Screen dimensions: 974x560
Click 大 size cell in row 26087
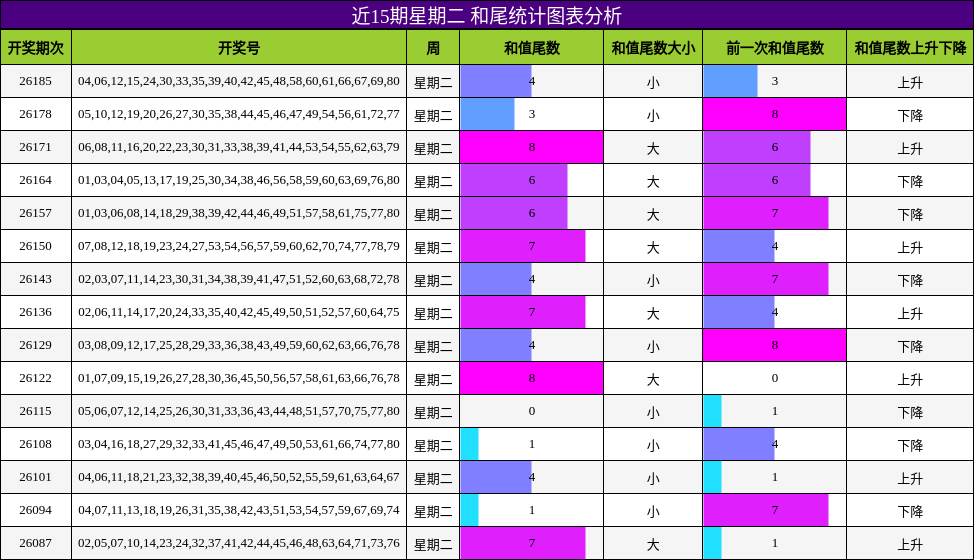pyautogui.click(x=653, y=543)
